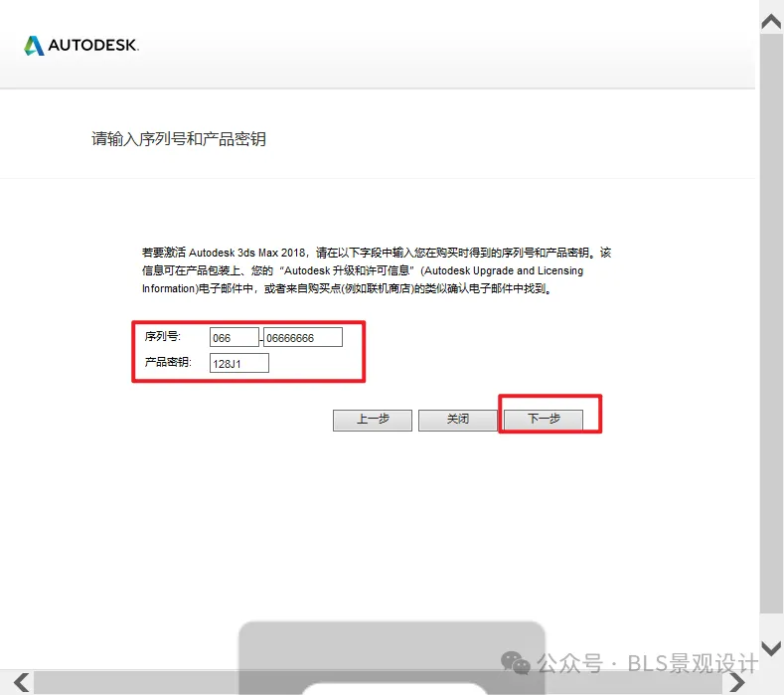This screenshot has height=695, width=784.
Task: Click the text Autodesk 3ds Max 2018
Action: click(247, 253)
